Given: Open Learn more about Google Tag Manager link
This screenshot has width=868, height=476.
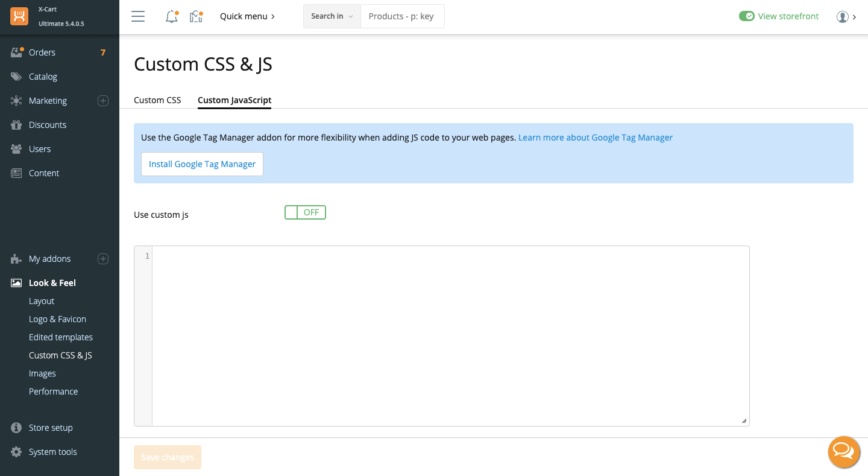Looking at the screenshot, I should click(595, 138).
